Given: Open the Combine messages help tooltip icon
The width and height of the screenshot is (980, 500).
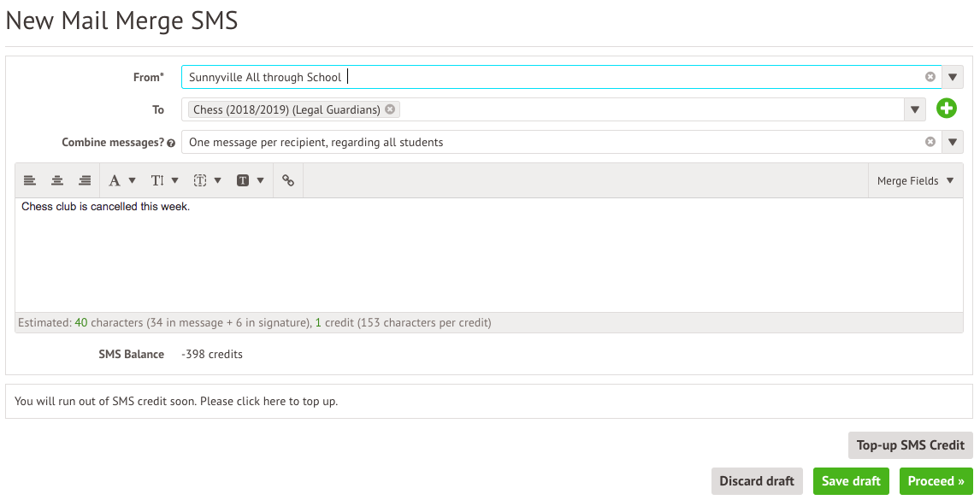Looking at the screenshot, I should (171, 143).
